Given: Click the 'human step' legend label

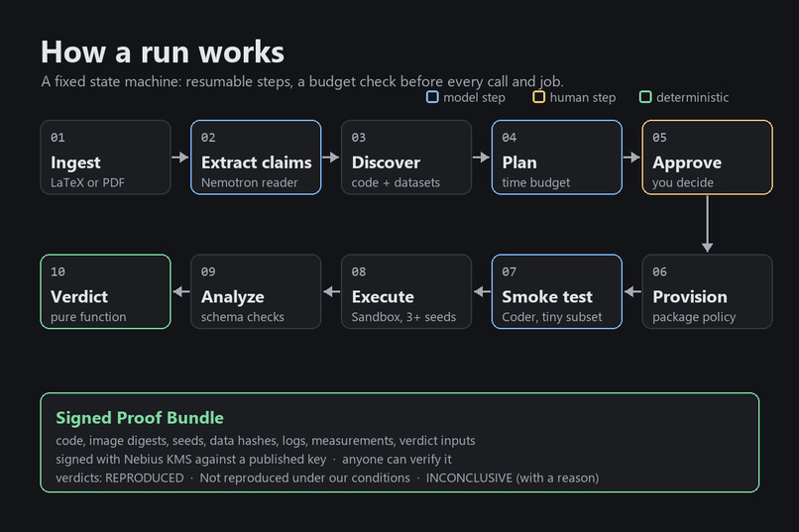Looking at the screenshot, I should [x=583, y=97].
